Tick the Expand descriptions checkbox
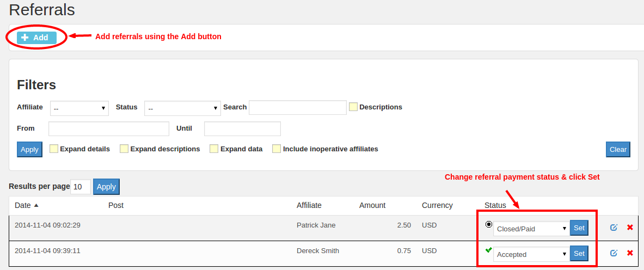This screenshot has width=644, height=270. click(x=124, y=149)
